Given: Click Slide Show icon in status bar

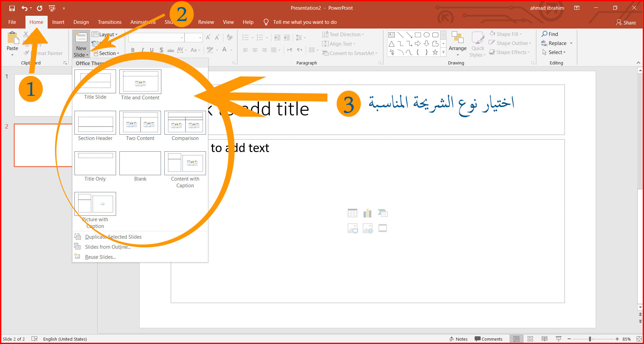Looking at the screenshot, I should click(558, 339).
